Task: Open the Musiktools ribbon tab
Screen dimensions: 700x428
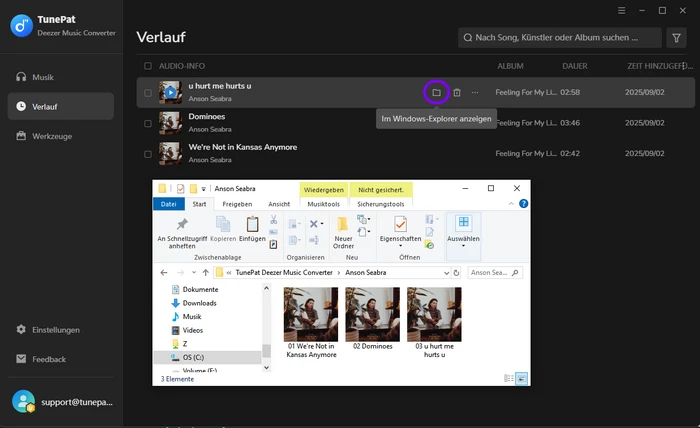Action: (324, 204)
